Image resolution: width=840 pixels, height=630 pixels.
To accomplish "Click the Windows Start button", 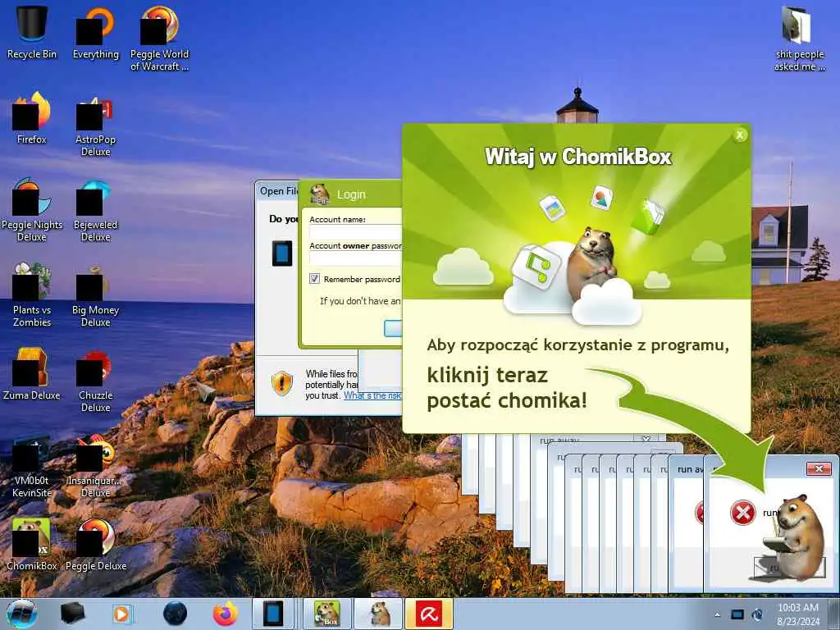I will (21, 614).
